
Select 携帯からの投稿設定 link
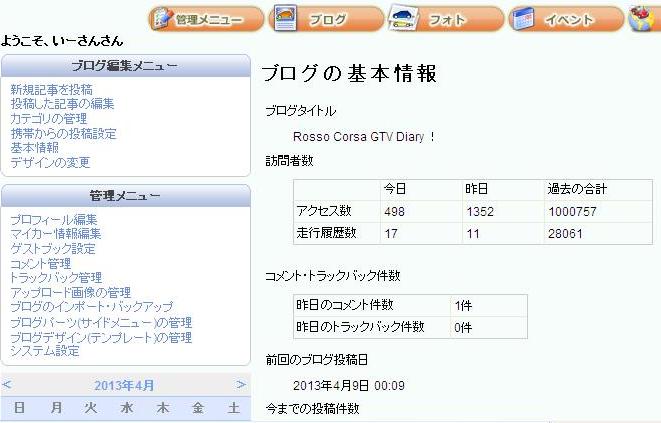click(x=63, y=133)
